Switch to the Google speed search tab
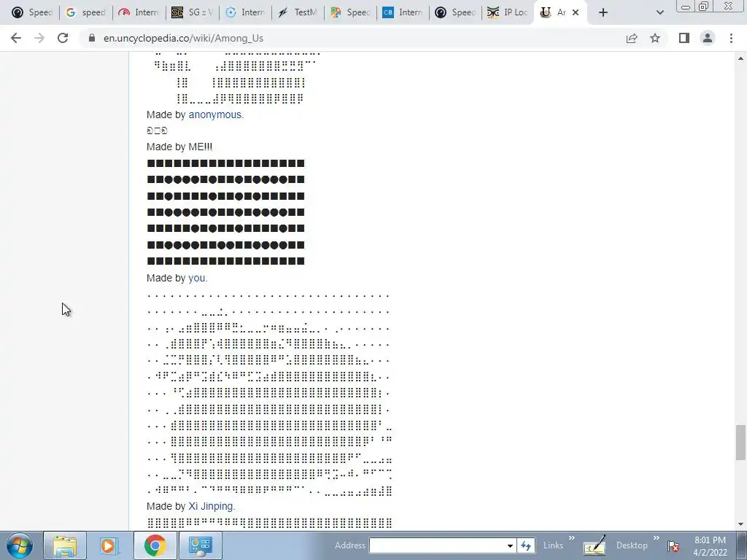 tap(85, 12)
